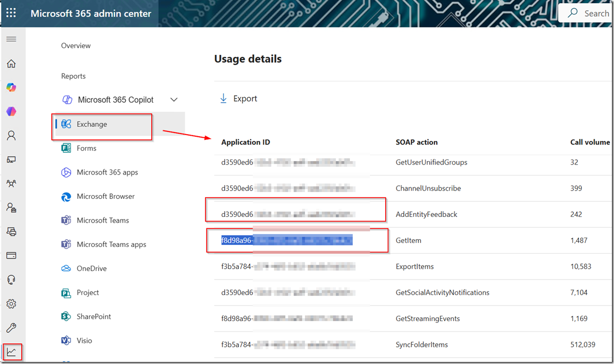Open Devices icon in left rail
This screenshot has height=364, width=614.
coord(11,159)
